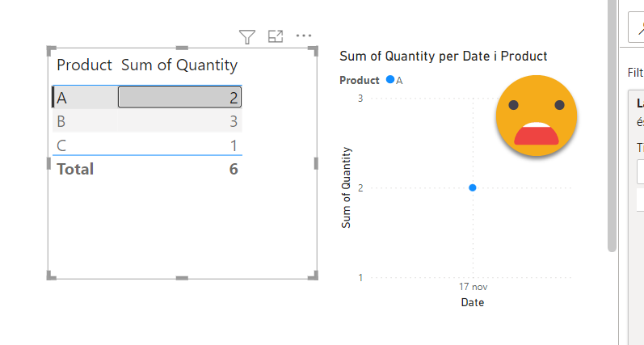Viewport: 644px width, 345px height.
Task: Click the top-middle resize handle of table
Action: 182,48
